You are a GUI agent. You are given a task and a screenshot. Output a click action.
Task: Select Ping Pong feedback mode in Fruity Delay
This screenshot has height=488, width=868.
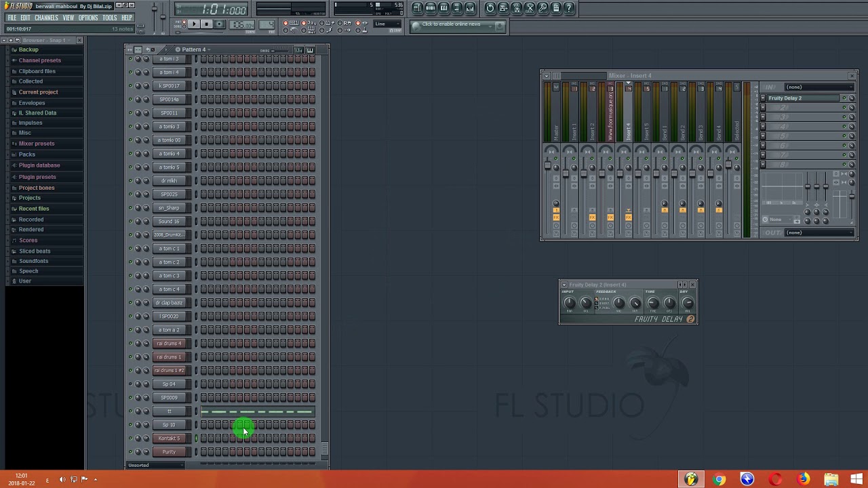pos(597,308)
